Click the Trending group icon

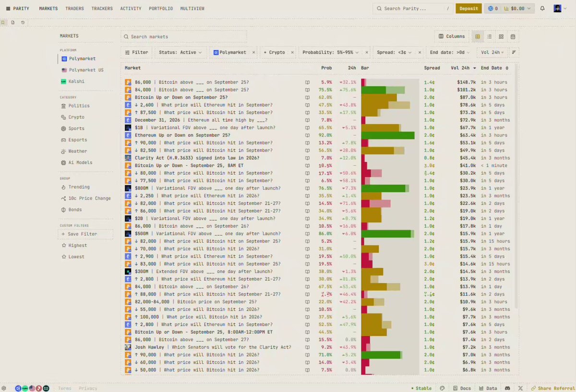[x=64, y=187]
